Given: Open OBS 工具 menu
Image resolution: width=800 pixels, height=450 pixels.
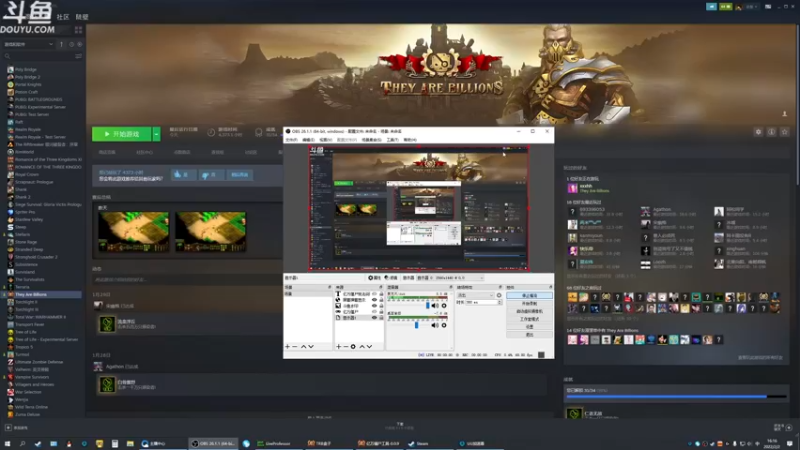Looking at the screenshot, I should point(392,140).
